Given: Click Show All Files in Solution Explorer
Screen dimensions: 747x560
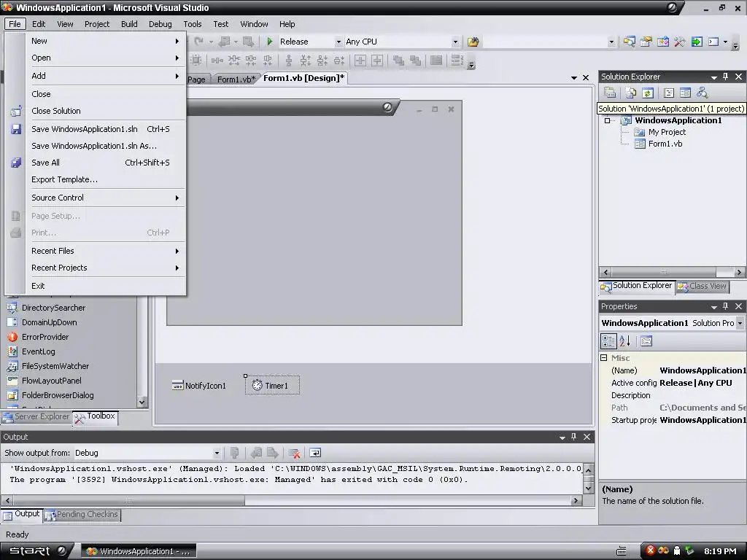Looking at the screenshot, I should (630, 93).
